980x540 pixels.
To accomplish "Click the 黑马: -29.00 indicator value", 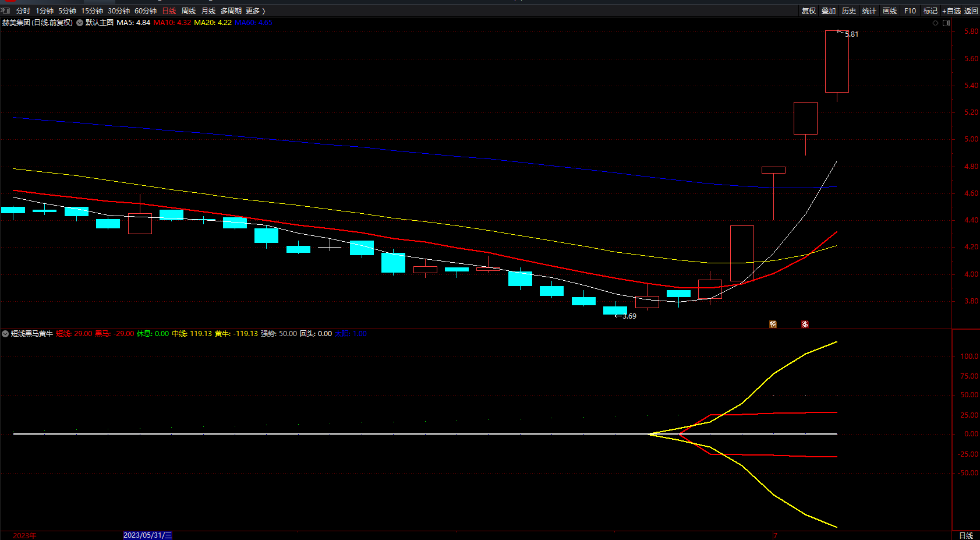I will tap(115, 334).
